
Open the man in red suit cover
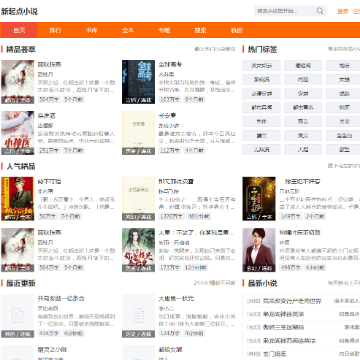[259, 250]
